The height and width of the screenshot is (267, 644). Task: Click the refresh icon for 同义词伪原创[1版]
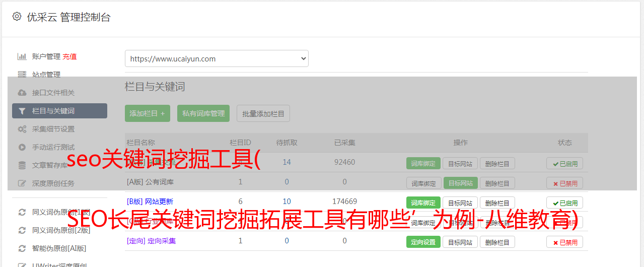point(22,212)
